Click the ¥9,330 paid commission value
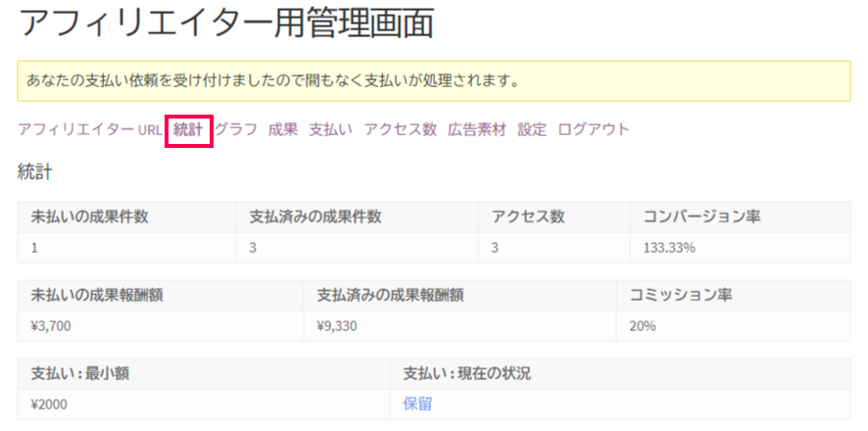The image size is (868, 431). (337, 326)
